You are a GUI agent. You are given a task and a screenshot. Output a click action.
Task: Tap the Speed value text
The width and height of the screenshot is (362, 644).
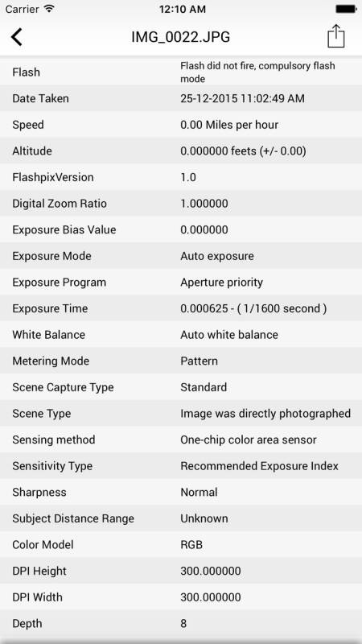229,125
